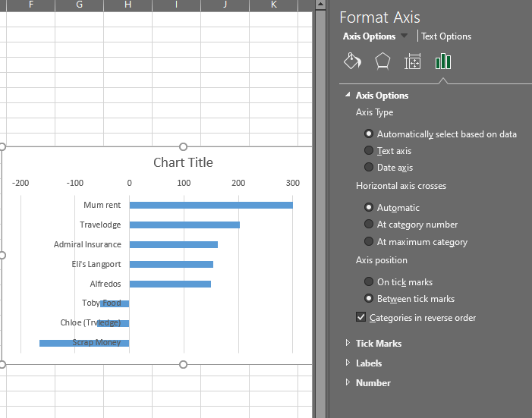The width and height of the screenshot is (532, 418).
Task: Select column K header
Action: (273, 5)
